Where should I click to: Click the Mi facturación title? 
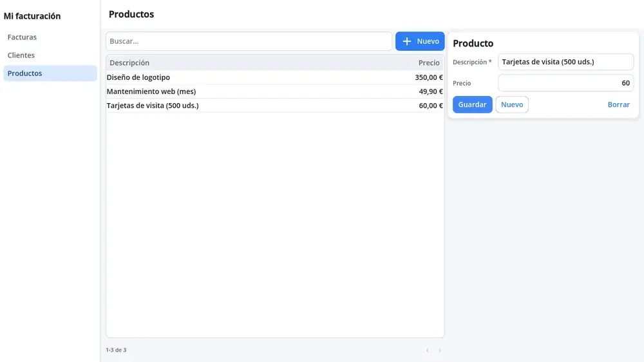[x=32, y=16]
